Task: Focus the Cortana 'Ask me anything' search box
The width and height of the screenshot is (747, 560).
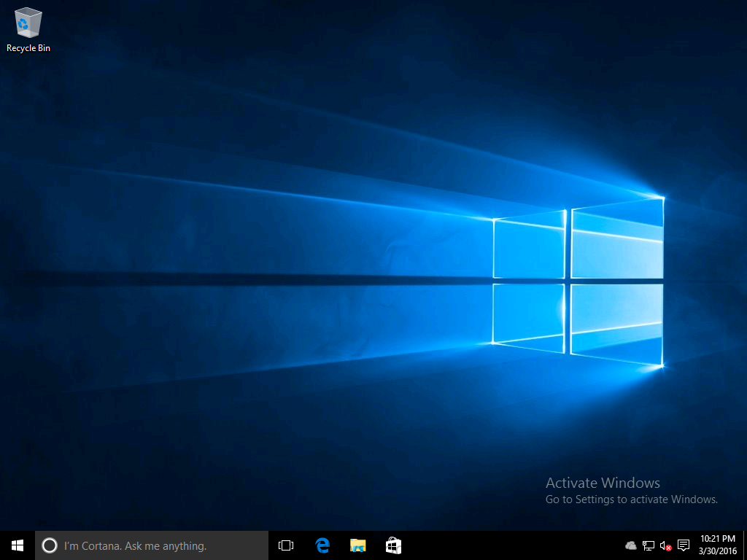Action: point(152,545)
